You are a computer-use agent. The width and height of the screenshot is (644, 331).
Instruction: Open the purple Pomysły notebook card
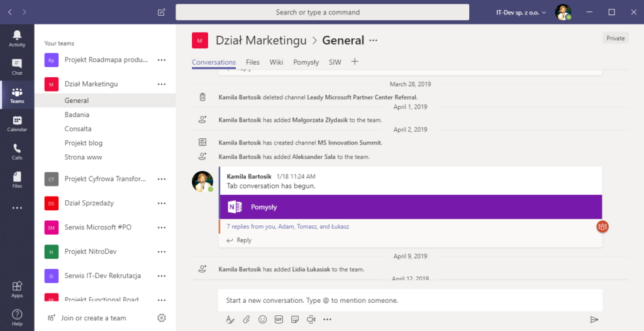pyautogui.click(x=411, y=207)
